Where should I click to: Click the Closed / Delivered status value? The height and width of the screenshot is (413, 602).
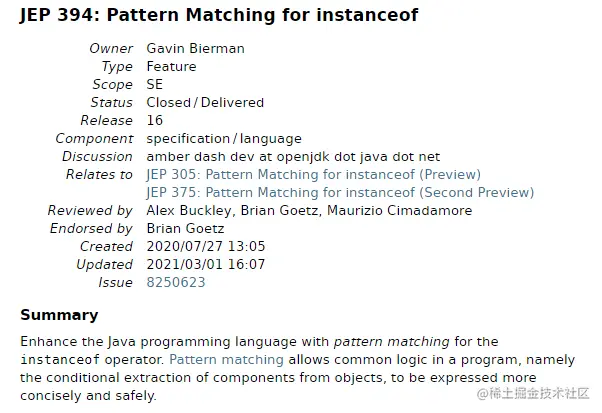[205, 103]
